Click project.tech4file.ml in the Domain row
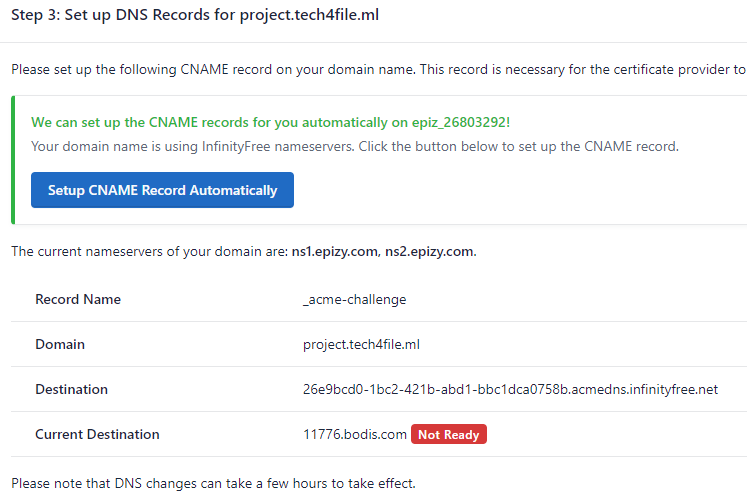Image resolution: width=747 pixels, height=491 pixels. point(361,344)
